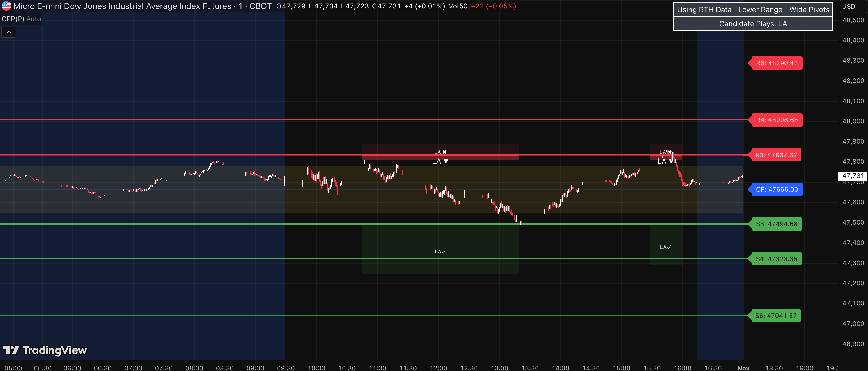This screenshot has width=868, height=371.
Task: Click the LA cross marker near 15:45
Action: click(x=665, y=152)
